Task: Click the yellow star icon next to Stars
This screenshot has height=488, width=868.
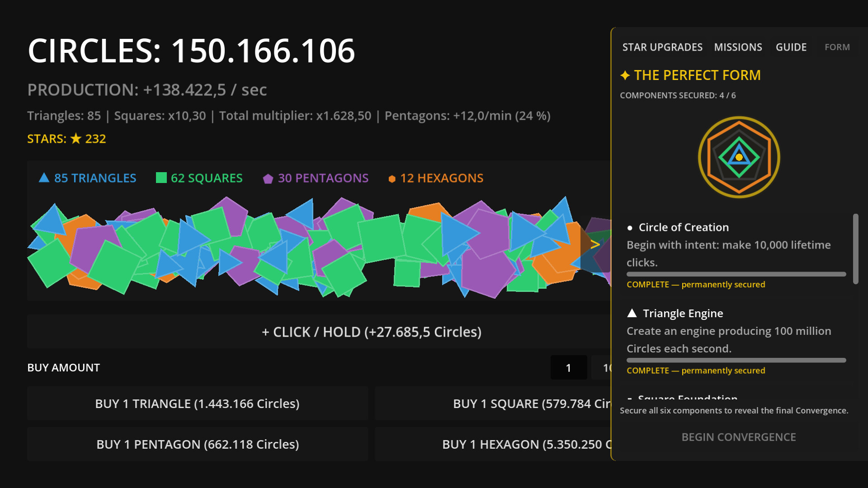Action: click(x=76, y=138)
